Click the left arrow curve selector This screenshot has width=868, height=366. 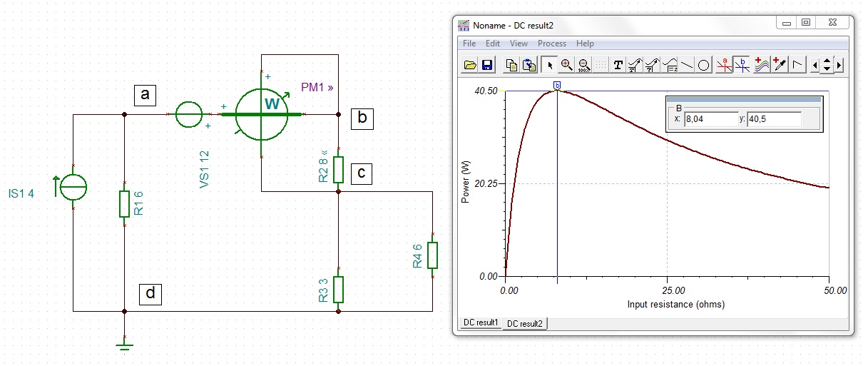[x=815, y=65]
